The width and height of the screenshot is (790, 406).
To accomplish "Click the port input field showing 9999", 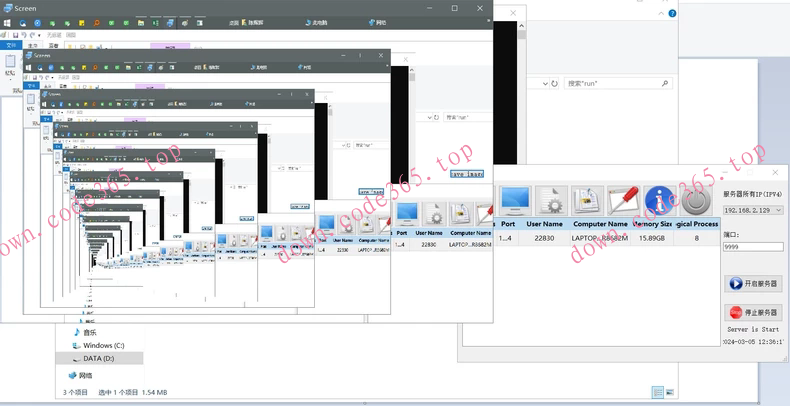I will pos(752,246).
